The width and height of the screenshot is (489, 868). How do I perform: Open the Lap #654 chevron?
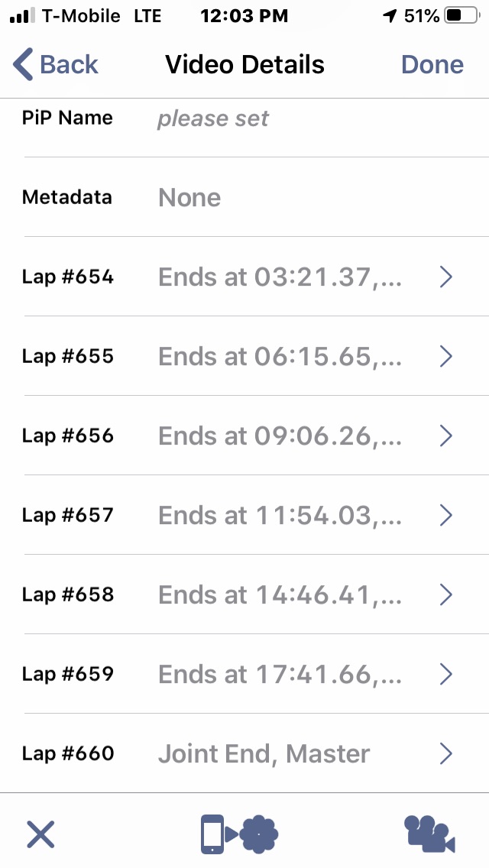click(446, 277)
